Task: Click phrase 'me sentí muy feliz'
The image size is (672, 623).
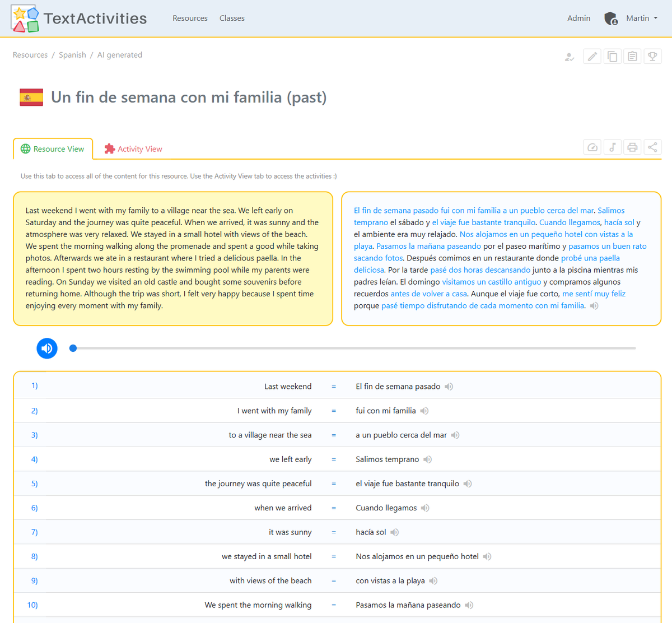Action: 594,294
